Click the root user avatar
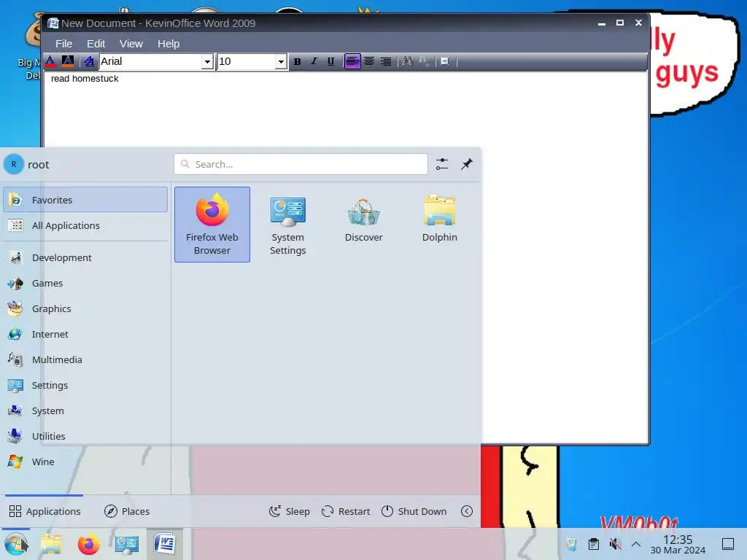Image resolution: width=747 pixels, height=560 pixels. 14,164
